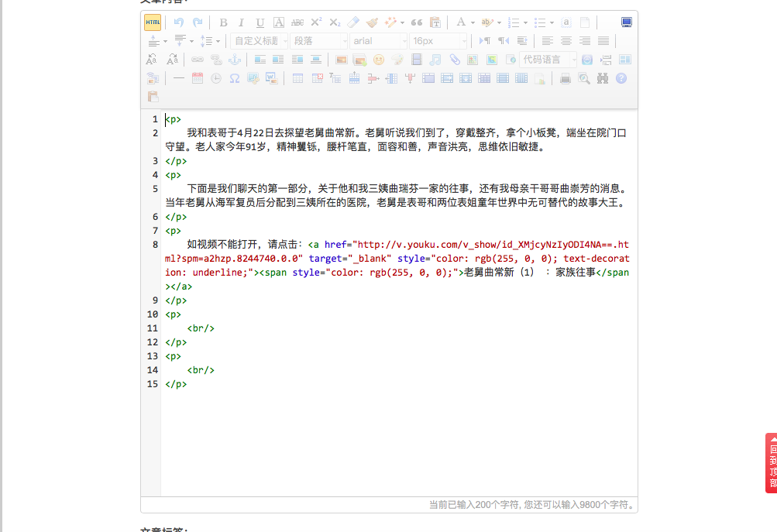Click the eraser clear-format icon
This screenshot has height=532, width=777.
tap(353, 22)
